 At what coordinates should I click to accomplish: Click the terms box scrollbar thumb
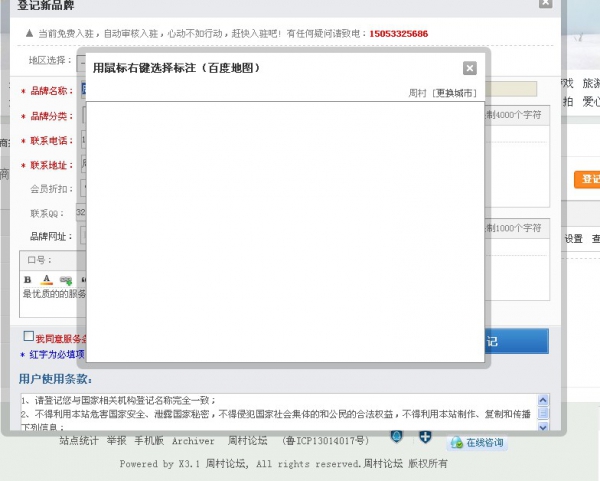(x=543, y=413)
